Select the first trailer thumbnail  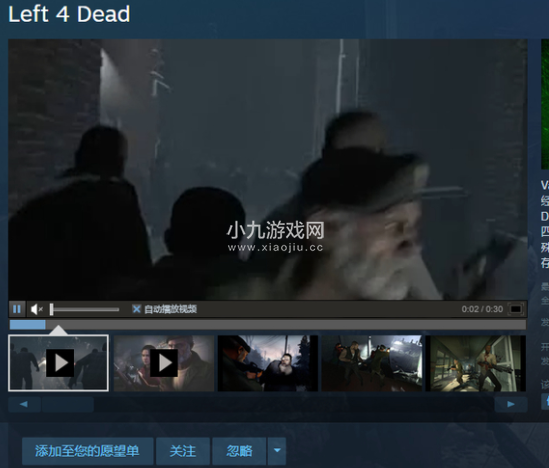(x=58, y=363)
